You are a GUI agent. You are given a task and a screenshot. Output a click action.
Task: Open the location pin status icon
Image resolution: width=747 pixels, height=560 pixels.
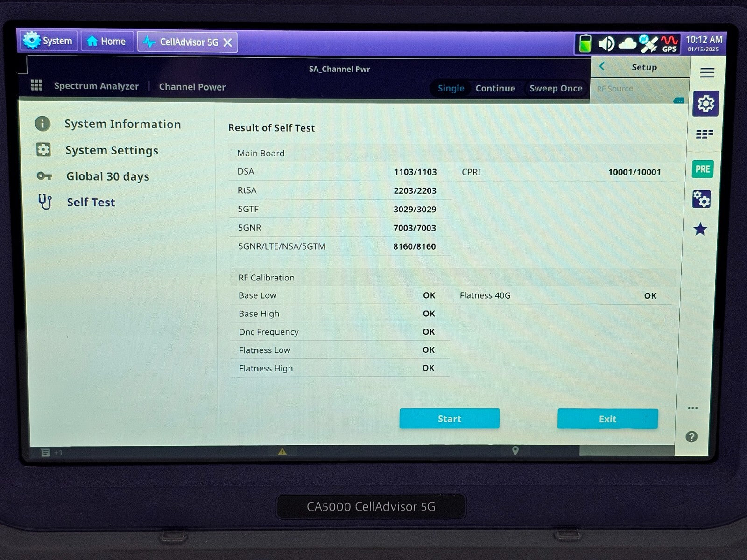tap(515, 451)
